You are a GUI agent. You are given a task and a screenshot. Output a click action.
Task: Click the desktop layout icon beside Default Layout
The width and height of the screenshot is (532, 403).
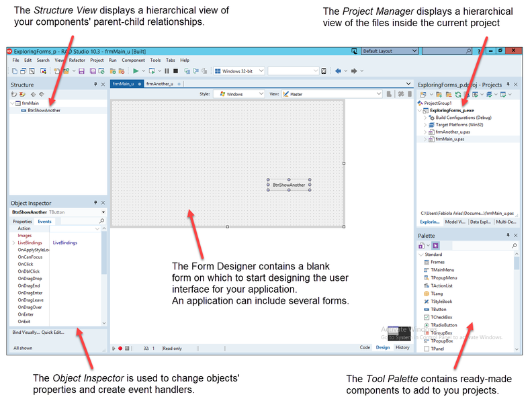pos(354,51)
